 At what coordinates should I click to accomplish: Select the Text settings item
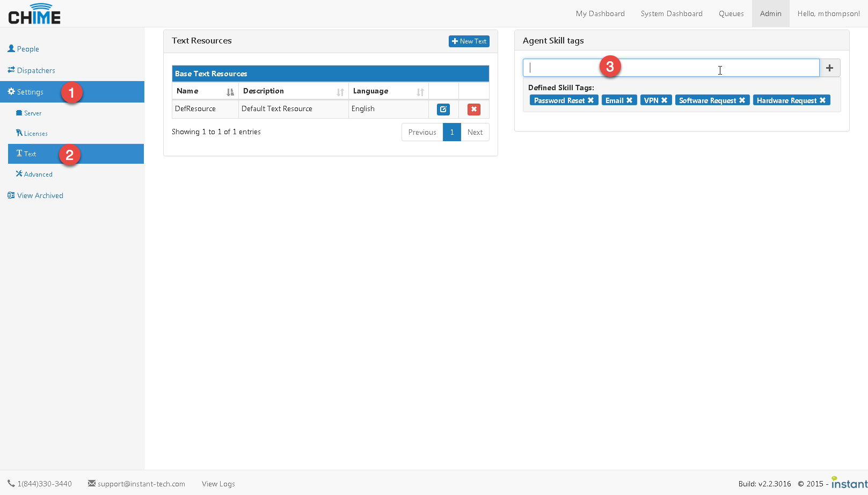pyautogui.click(x=76, y=154)
